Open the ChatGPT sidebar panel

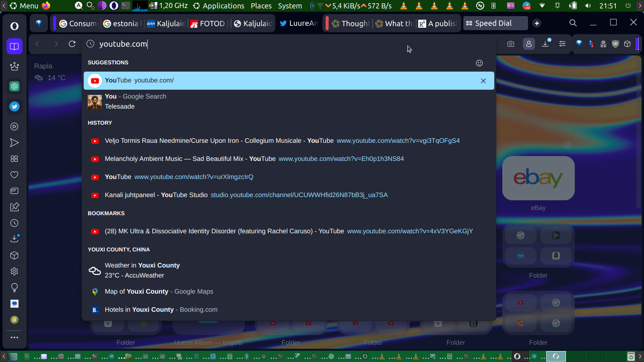pyautogui.click(x=14, y=86)
